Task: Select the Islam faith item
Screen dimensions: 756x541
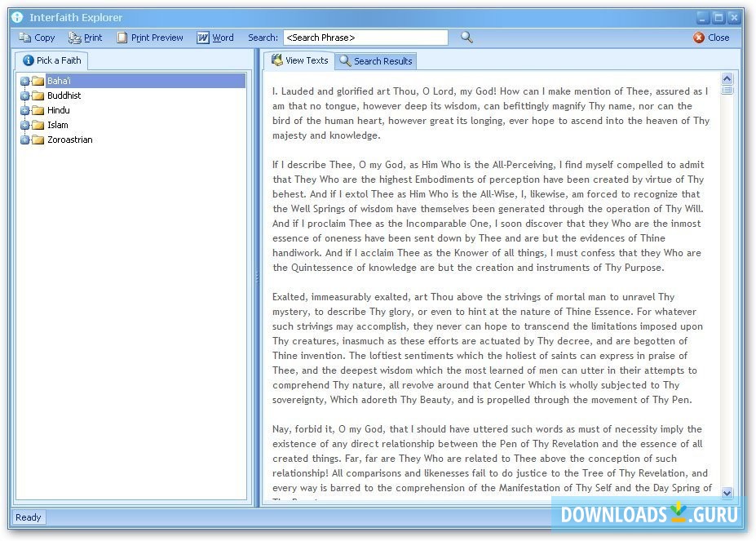Action: pyautogui.click(x=58, y=125)
